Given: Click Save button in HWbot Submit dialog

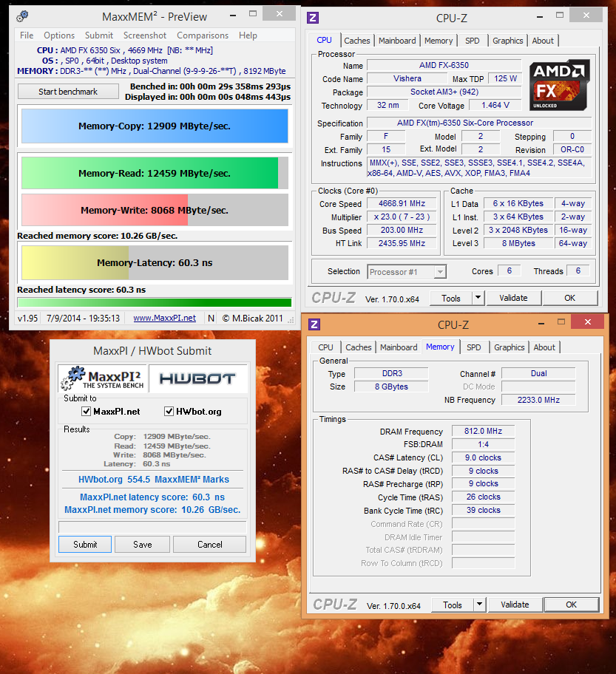Looking at the screenshot, I should 143,544.
